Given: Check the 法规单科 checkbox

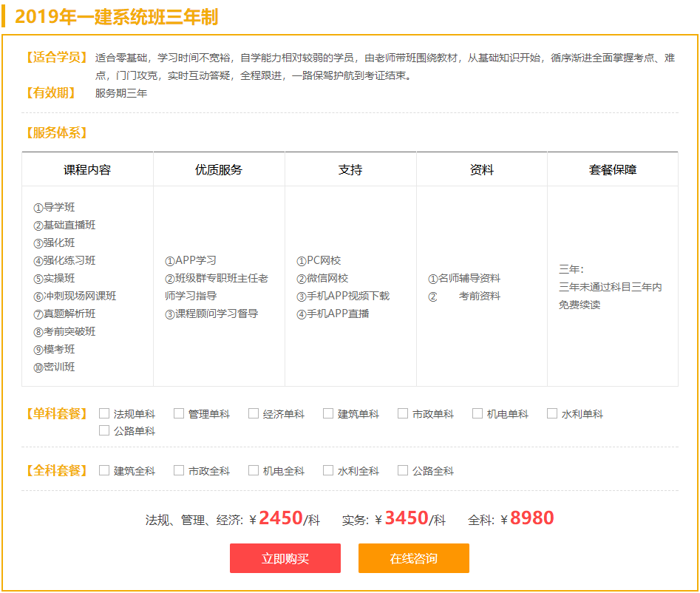Looking at the screenshot, I should pos(104,413).
